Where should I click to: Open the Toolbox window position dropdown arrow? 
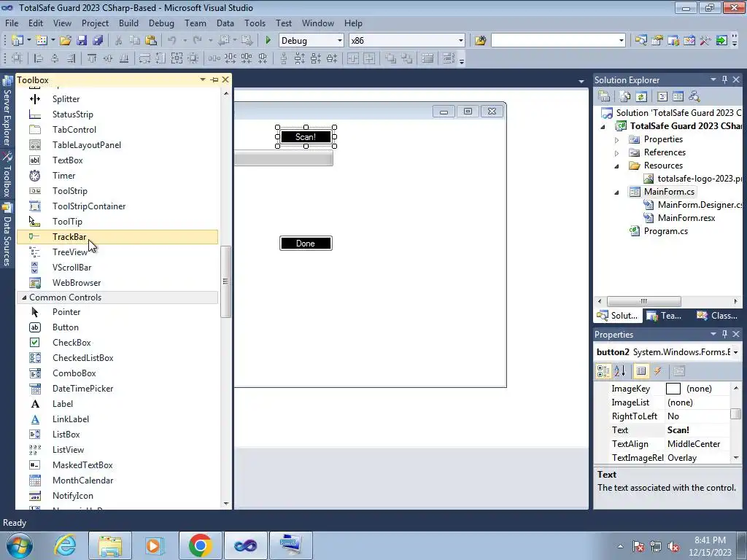click(x=203, y=79)
